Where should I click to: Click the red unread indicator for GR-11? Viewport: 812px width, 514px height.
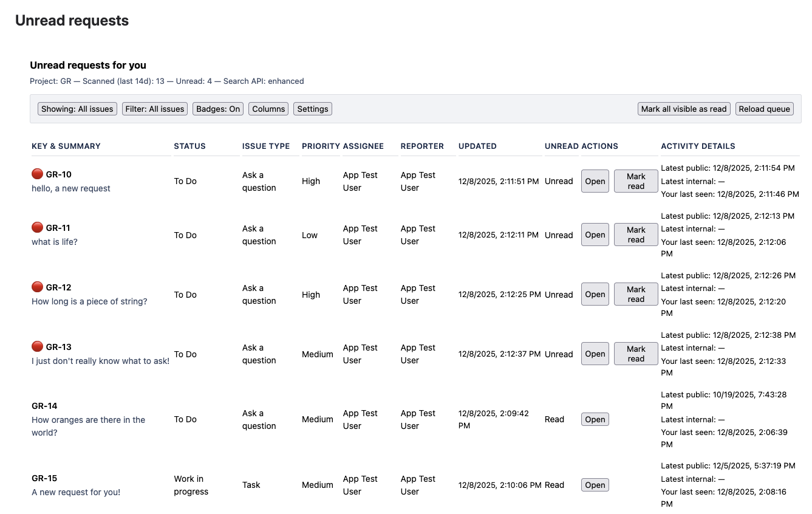pos(36,227)
